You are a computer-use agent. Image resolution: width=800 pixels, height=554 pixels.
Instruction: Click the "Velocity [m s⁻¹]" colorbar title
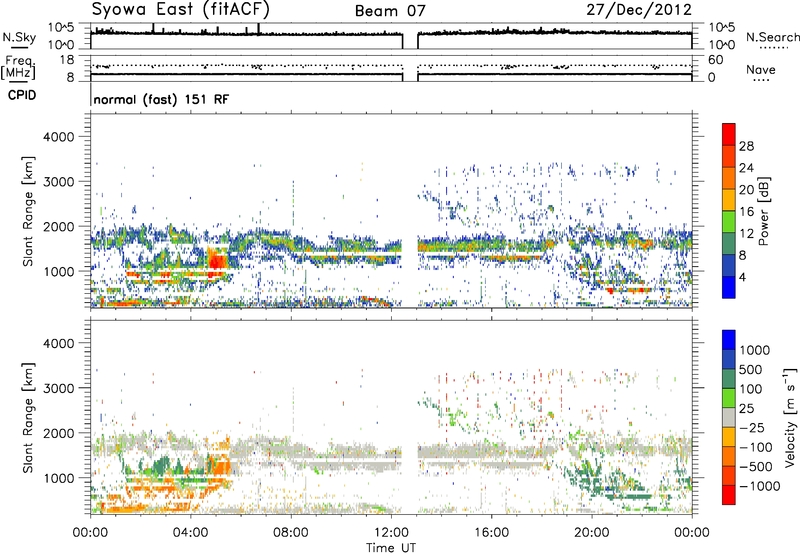(790, 417)
